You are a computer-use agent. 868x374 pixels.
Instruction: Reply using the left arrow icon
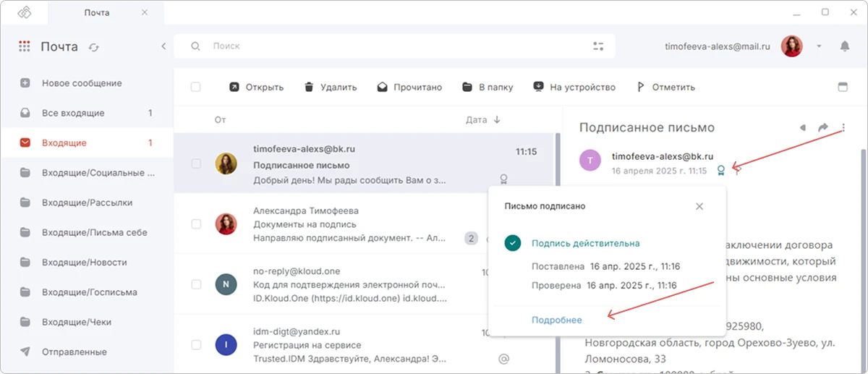[x=803, y=127]
